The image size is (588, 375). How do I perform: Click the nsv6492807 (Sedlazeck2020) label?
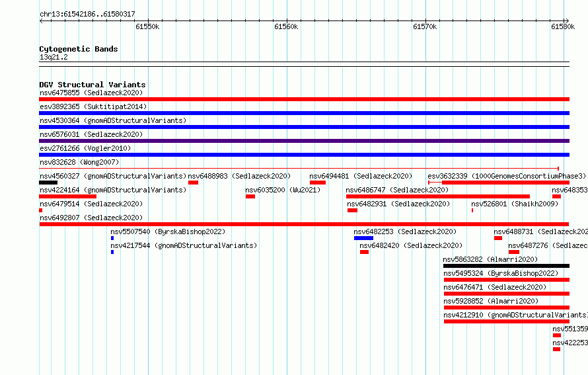click(91, 218)
